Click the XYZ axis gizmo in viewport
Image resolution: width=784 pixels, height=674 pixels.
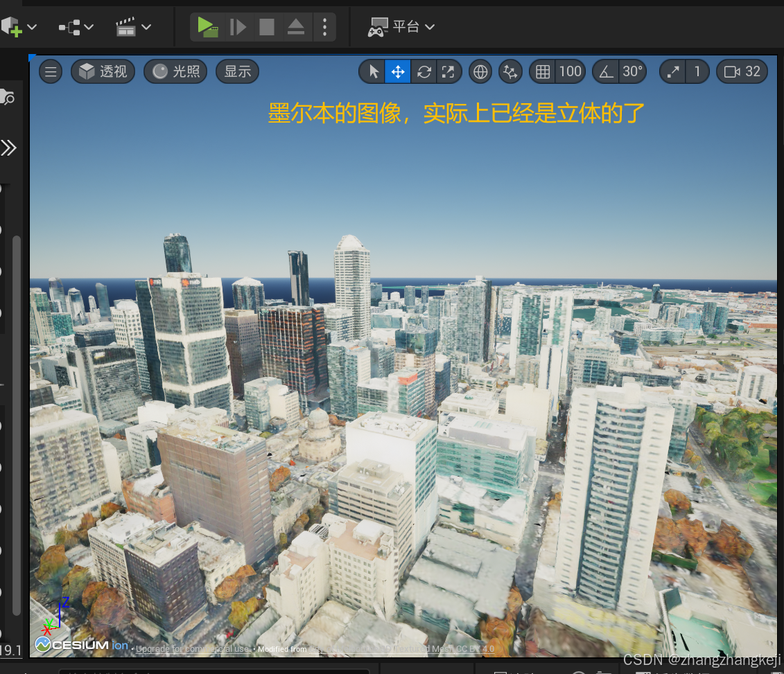pos(55,616)
